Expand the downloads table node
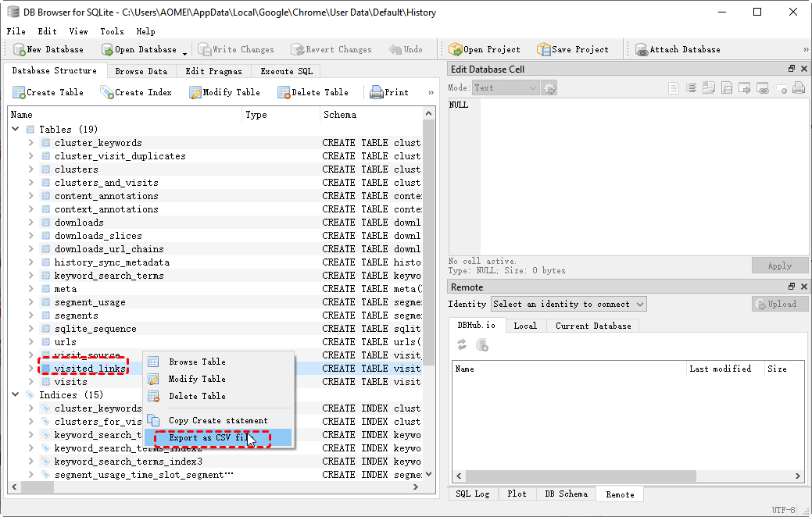812x517 pixels. pos(30,223)
